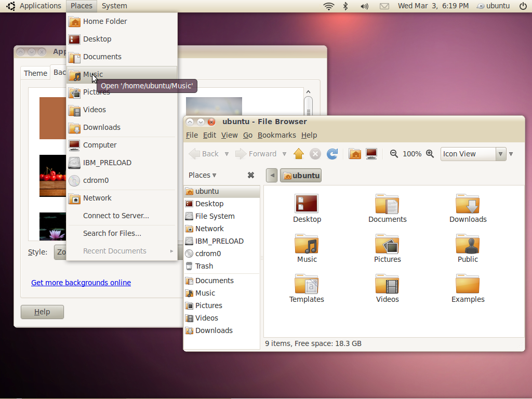Go up one level with the up-arrow icon
The width and height of the screenshot is (532, 399).
299,154
